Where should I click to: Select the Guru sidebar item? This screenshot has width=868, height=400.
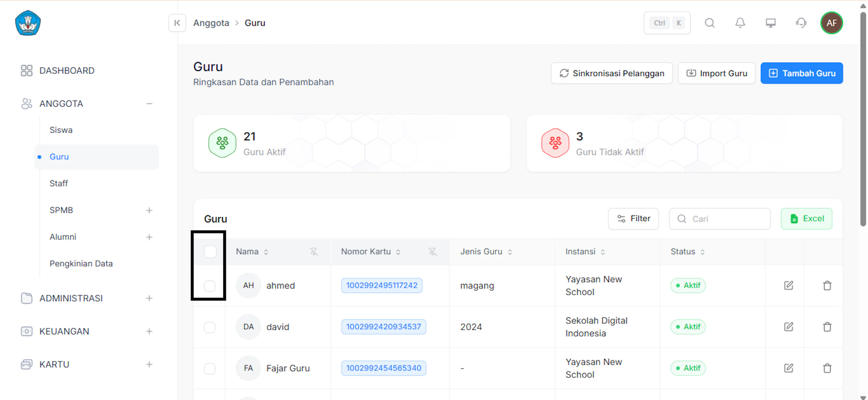[x=97, y=157]
